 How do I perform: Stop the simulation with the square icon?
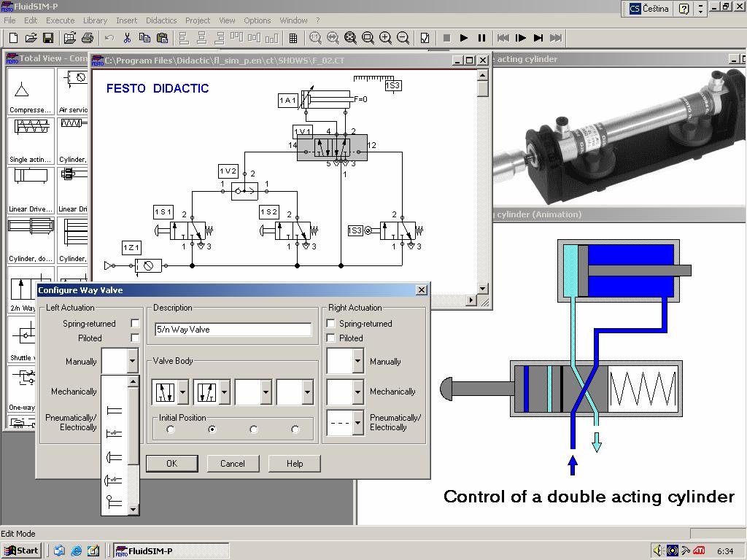[446, 38]
